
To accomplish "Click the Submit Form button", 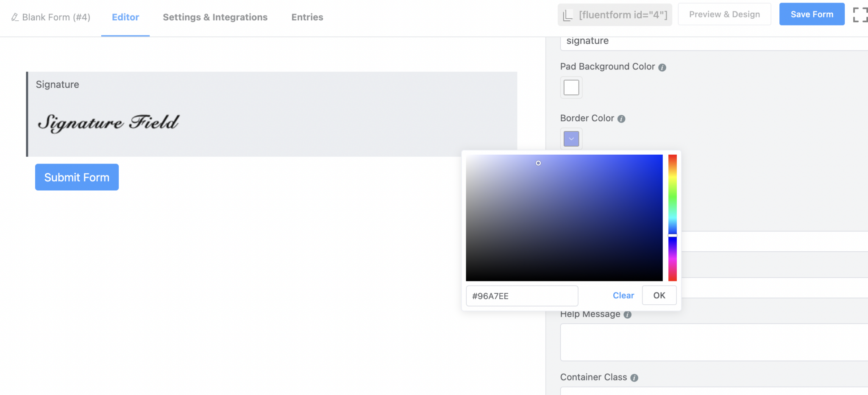I will point(76,177).
